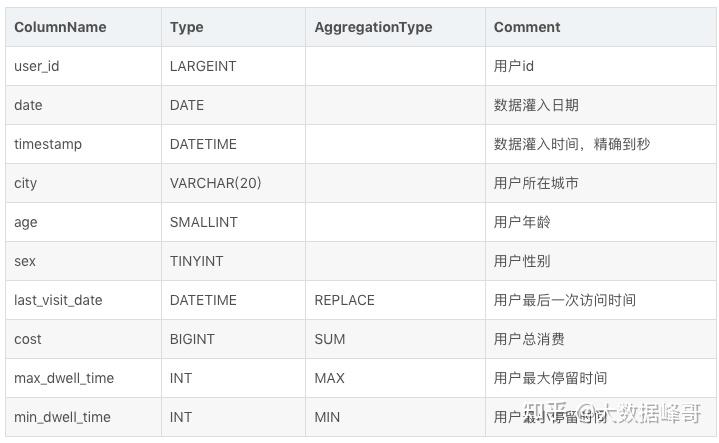Select the SUM aggregation cell
The image size is (719, 443).
tap(330, 339)
